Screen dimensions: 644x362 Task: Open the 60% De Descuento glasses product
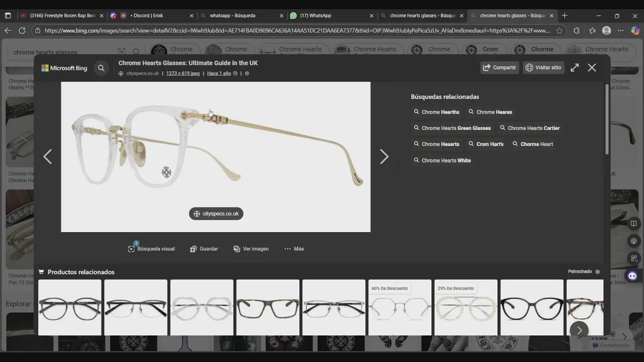pyautogui.click(x=400, y=307)
